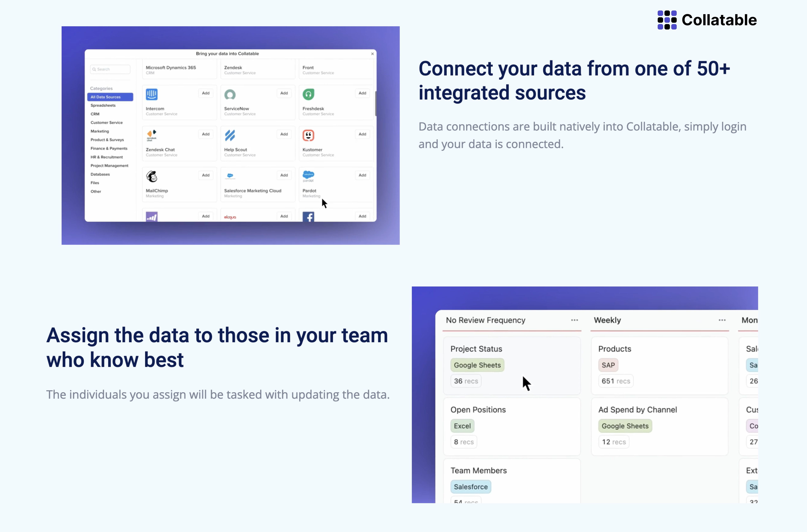Open the Open Positions card
Image resolution: width=807 pixels, height=532 pixels.
[512, 427]
